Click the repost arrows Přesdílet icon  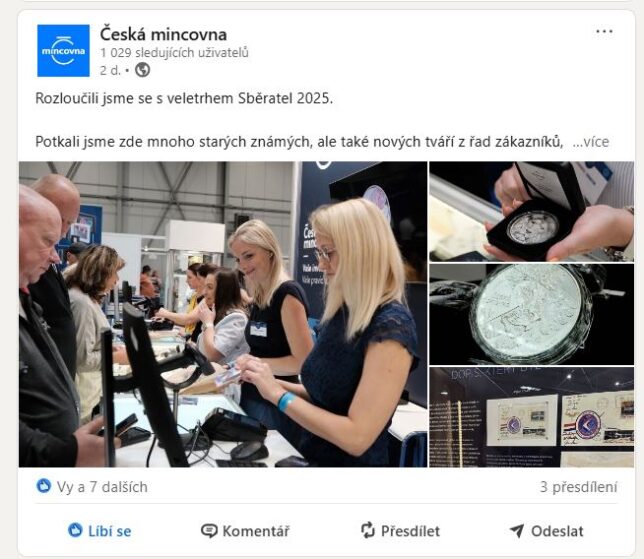coord(368,530)
